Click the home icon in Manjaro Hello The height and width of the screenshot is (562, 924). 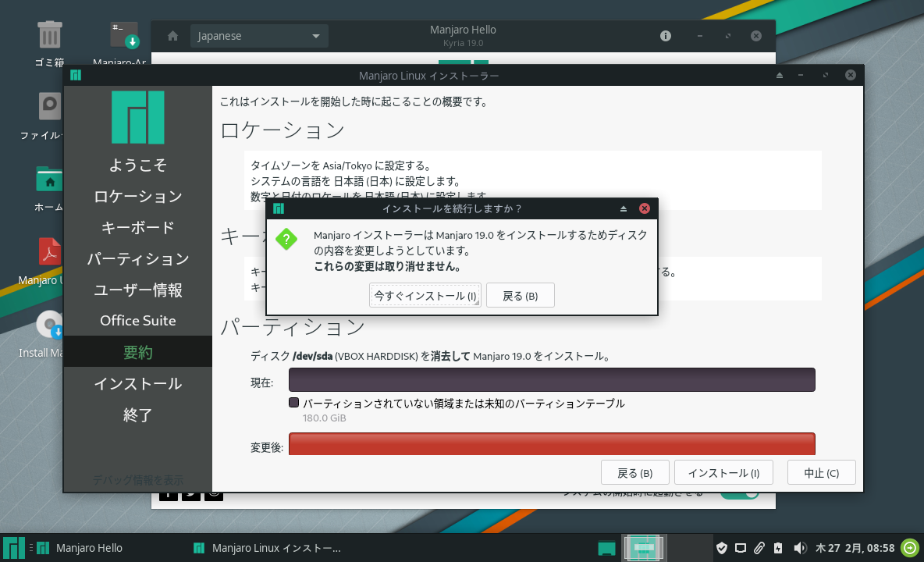(172, 36)
